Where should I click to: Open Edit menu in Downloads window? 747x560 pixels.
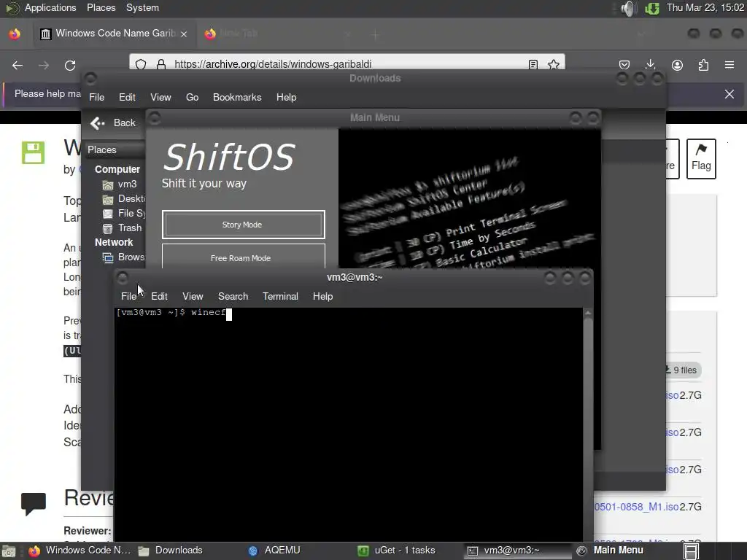[127, 97]
